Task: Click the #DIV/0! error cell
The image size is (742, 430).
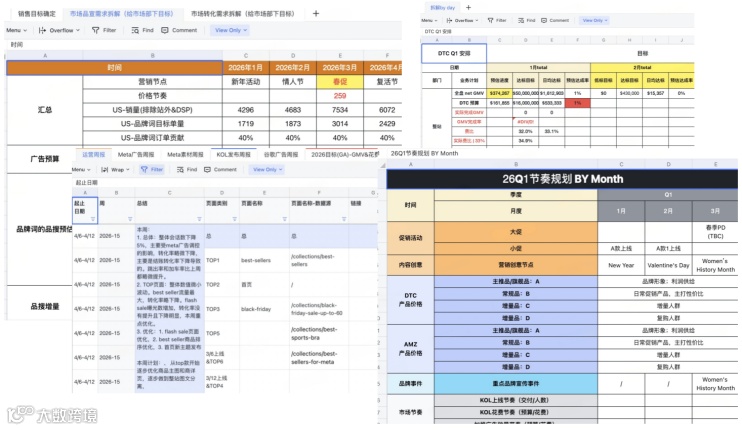Action: [525, 122]
